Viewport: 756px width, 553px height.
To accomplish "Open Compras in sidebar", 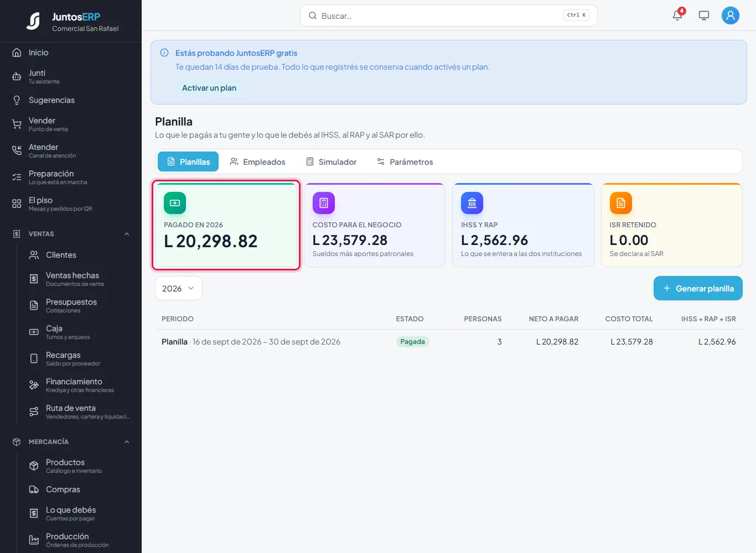I will point(79,489).
